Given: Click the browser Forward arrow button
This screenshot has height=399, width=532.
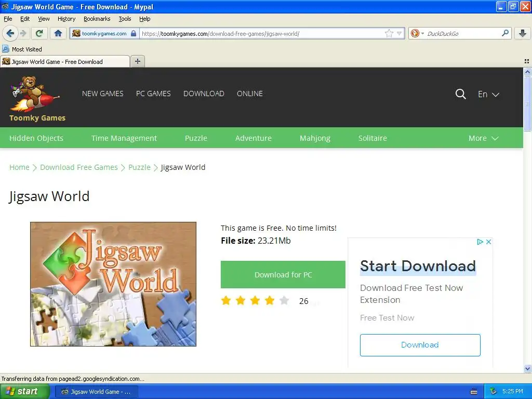Looking at the screenshot, I should click(x=23, y=33).
